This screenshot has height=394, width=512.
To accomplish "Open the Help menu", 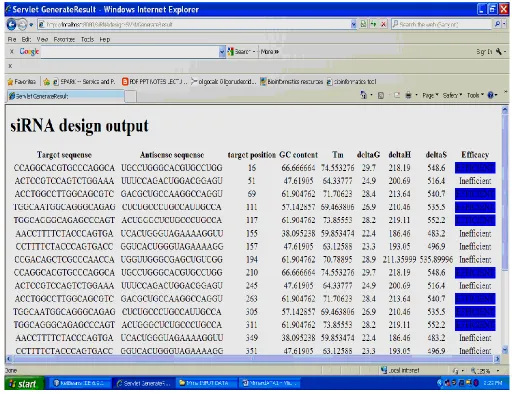I will click(105, 39).
